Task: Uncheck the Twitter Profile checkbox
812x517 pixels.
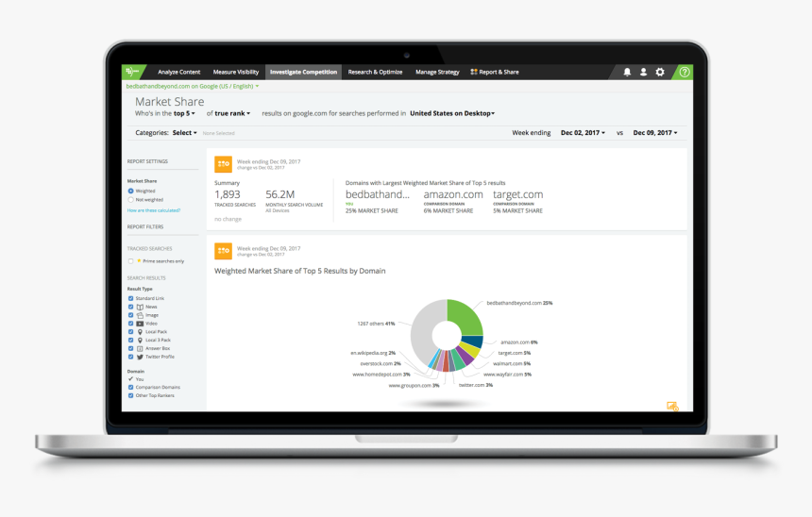Action: (x=130, y=357)
